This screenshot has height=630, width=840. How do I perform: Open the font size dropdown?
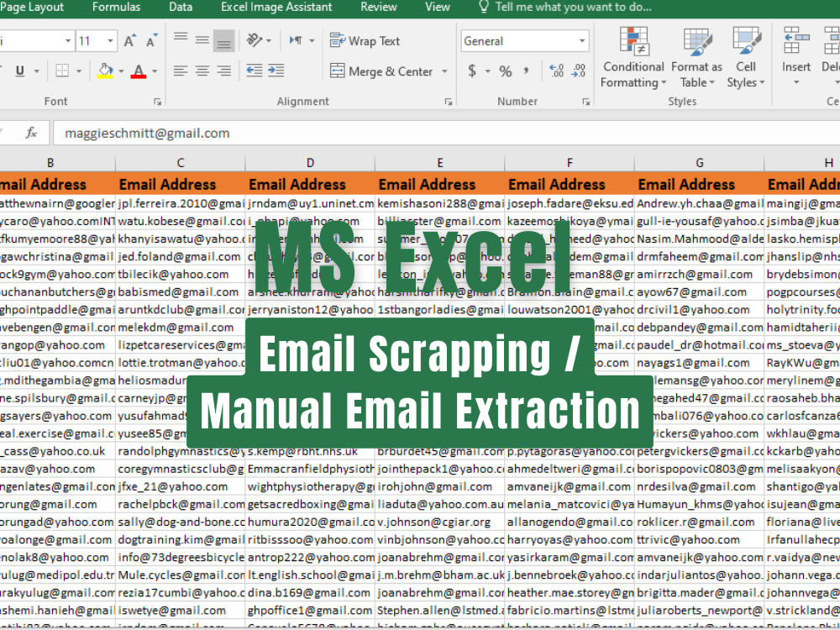click(109, 39)
